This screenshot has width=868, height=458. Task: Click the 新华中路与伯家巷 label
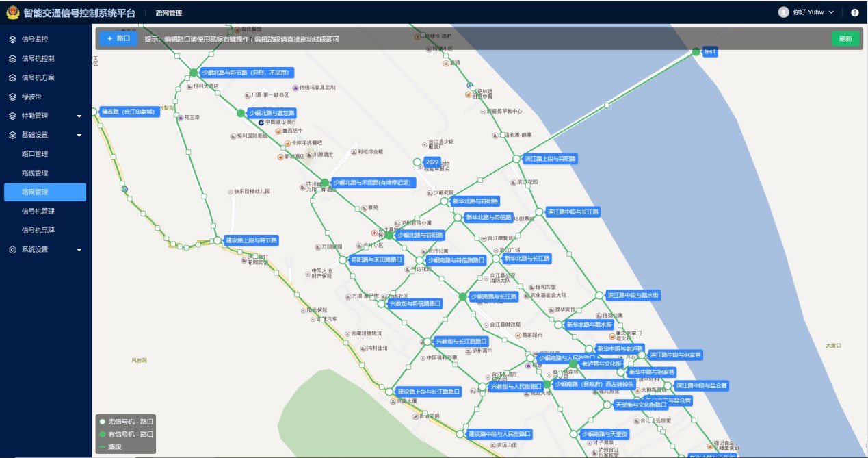tap(652, 372)
